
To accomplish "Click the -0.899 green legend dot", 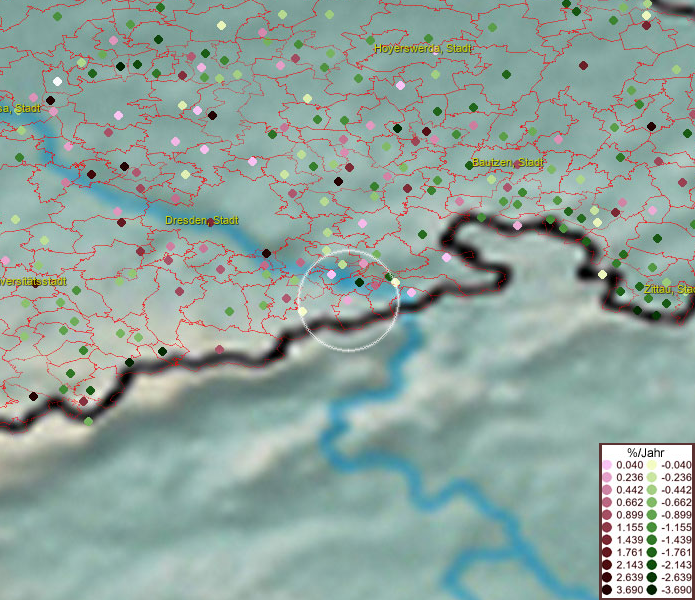I will [x=650, y=515].
